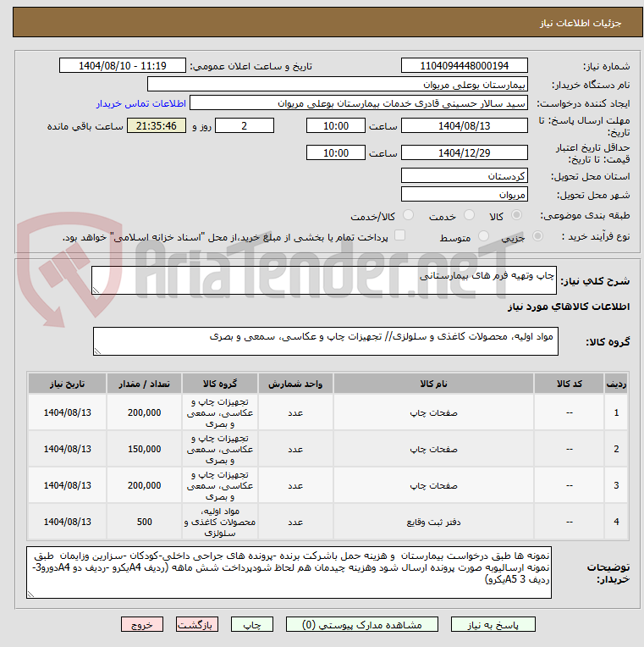Click the response deadline time 10:00 field
The width and height of the screenshot is (644, 647).
click(336, 125)
